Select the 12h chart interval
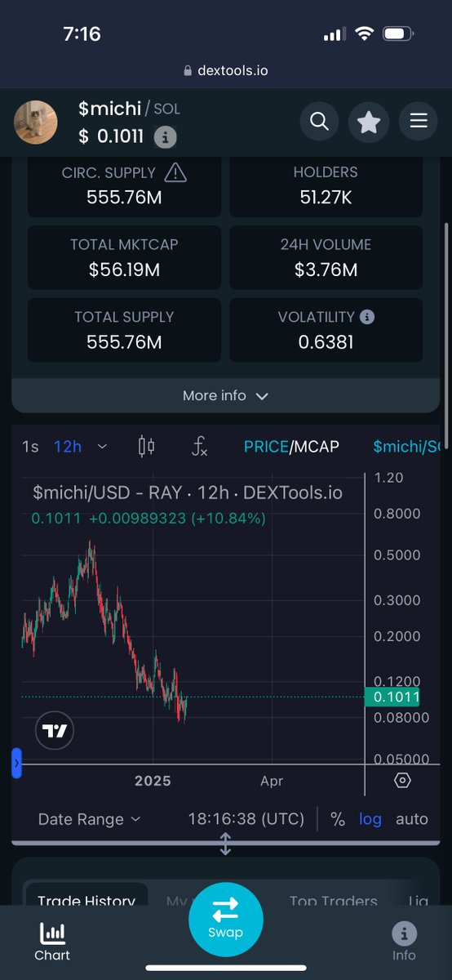The height and width of the screenshot is (980, 452). point(68,446)
